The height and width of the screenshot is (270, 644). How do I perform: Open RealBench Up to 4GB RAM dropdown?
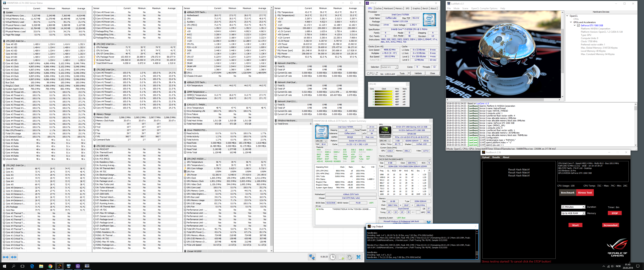573,213
